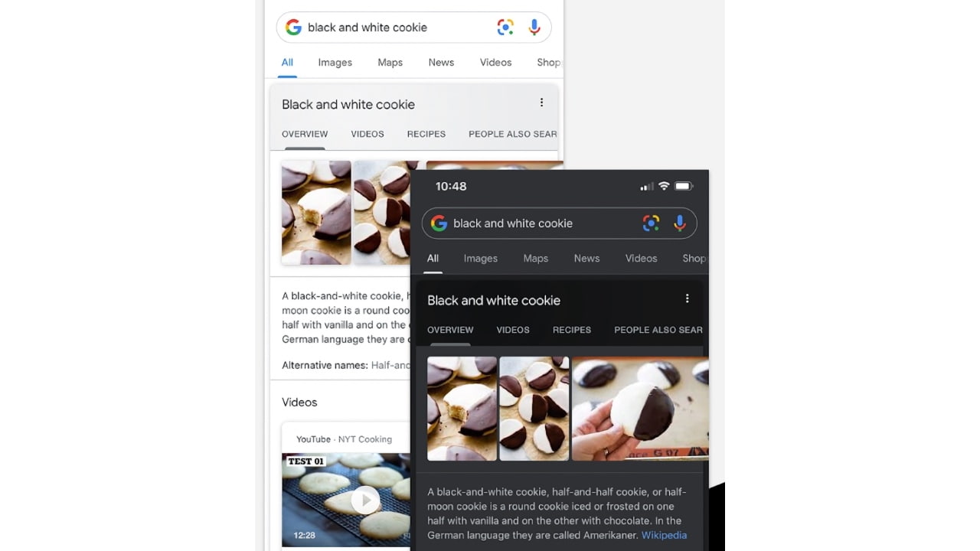Click Google logo in light search bar
Screen dimensions: 980x551
pyautogui.click(x=293, y=28)
